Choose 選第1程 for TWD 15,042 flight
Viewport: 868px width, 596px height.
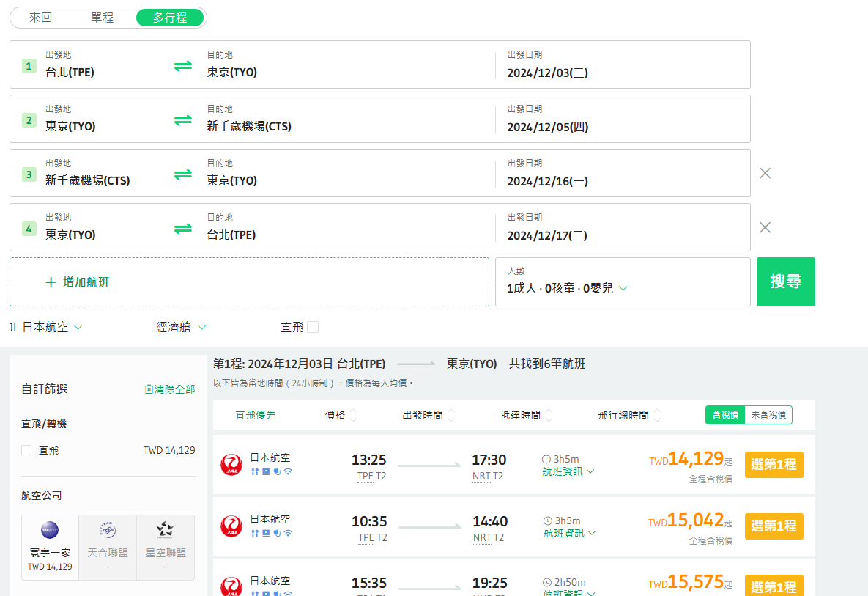774,526
